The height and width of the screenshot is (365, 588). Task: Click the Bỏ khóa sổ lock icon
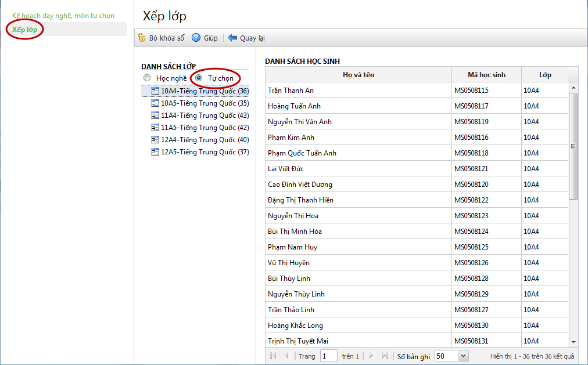142,38
